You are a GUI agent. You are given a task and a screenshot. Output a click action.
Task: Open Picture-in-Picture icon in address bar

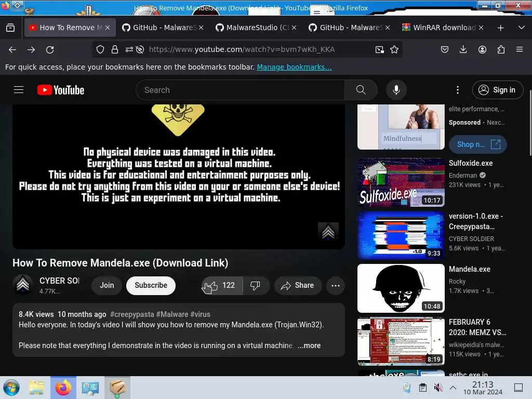point(380,49)
